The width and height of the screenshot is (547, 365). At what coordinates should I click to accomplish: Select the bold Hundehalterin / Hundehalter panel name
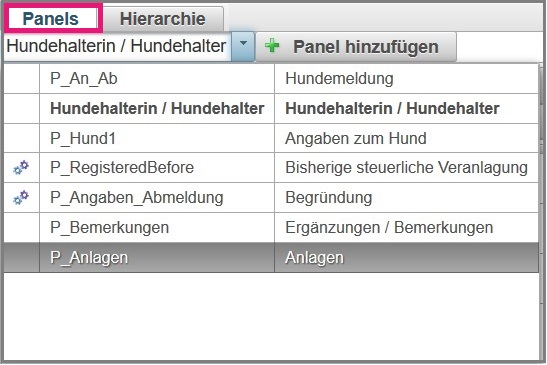[x=157, y=109]
